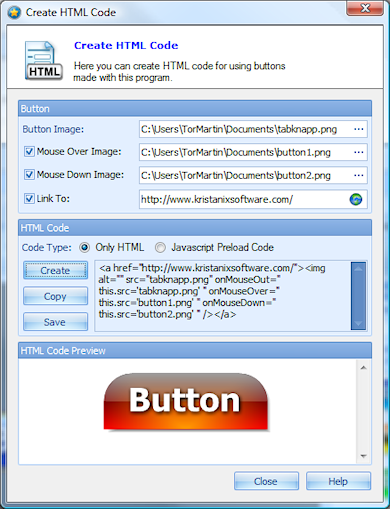Click the 'Create HTML Code' blue heading
Image resolution: width=390 pixels, height=509 pixels.
coord(126,45)
